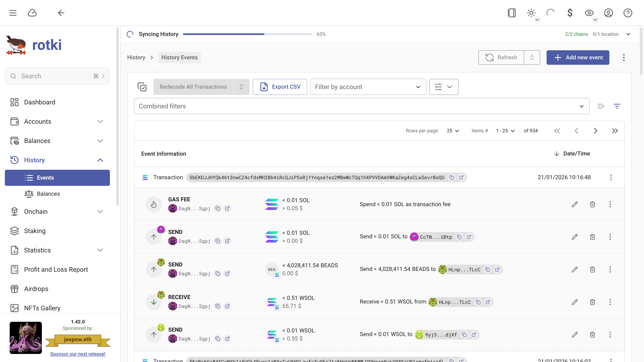Open the display settings sliders dropdown
Image resolution: width=644 pixels, height=362 pixels.
point(444,87)
